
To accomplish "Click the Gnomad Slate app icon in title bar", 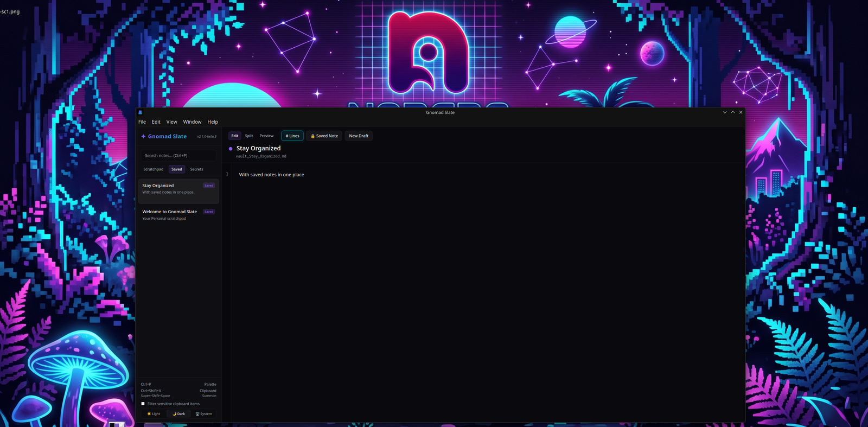I will pyautogui.click(x=140, y=112).
